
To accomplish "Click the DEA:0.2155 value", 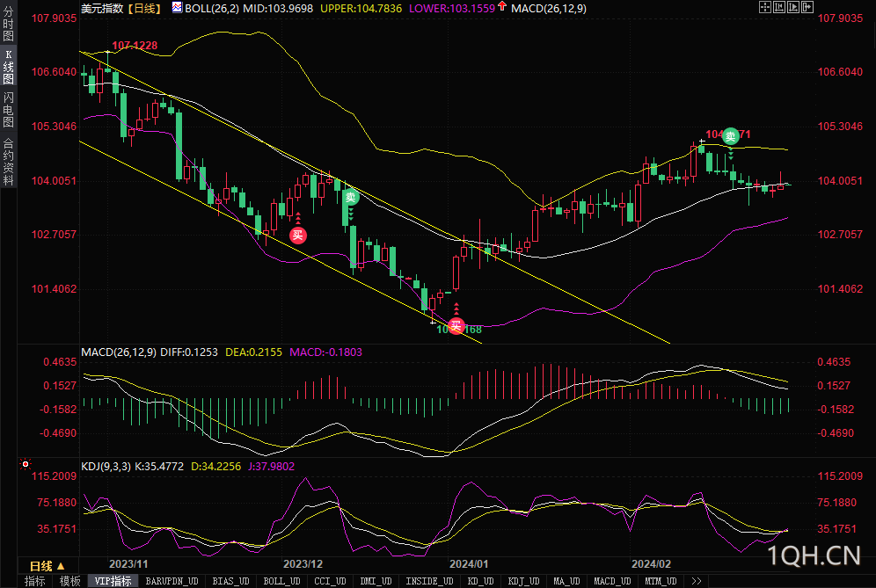I will pyautogui.click(x=253, y=352).
